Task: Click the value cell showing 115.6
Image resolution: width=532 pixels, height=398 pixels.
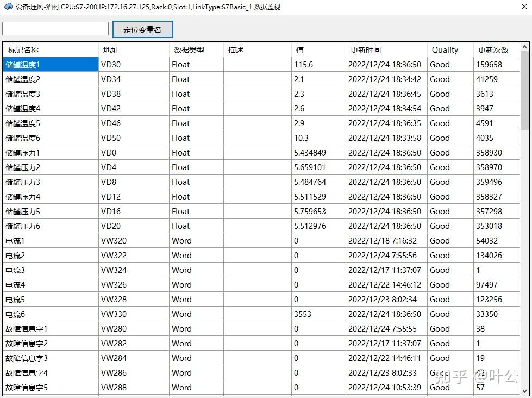Action: pos(304,64)
